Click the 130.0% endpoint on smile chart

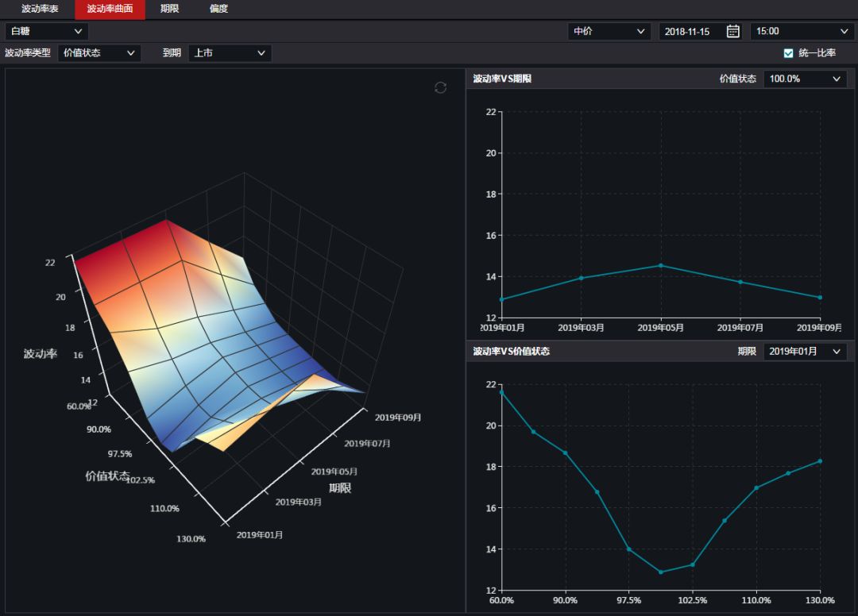coord(820,461)
